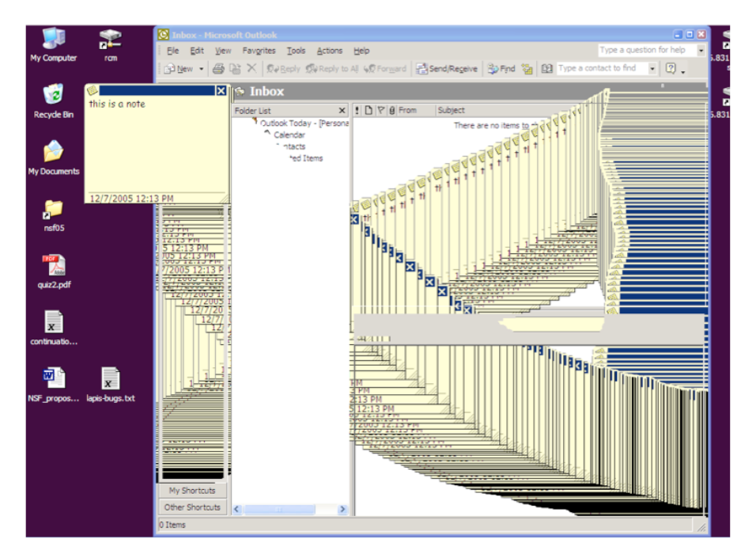Click the Folder List horizontal scrollbar right arrow
Image resolution: width=756 pixels, height=554 pixels.
click(342, 510)
